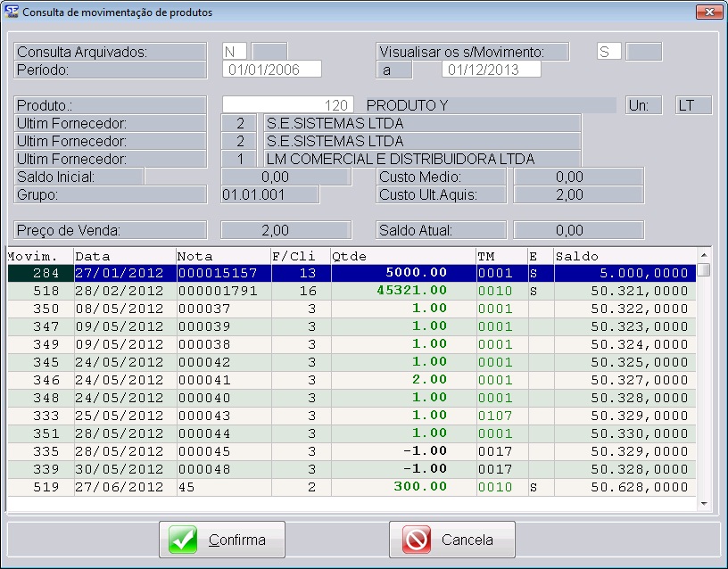Click the end date field 01/12/2013
The height and width of the screenshot is (569, 728).
pyautogui.click(x=492, y=70)
